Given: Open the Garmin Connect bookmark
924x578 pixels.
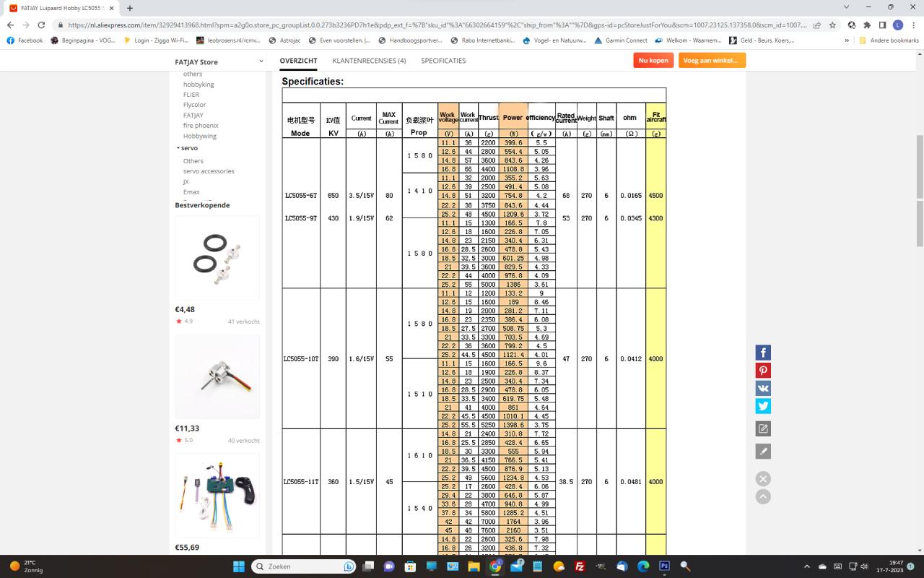Looking at the screenshot, I should tap(620, 40).
